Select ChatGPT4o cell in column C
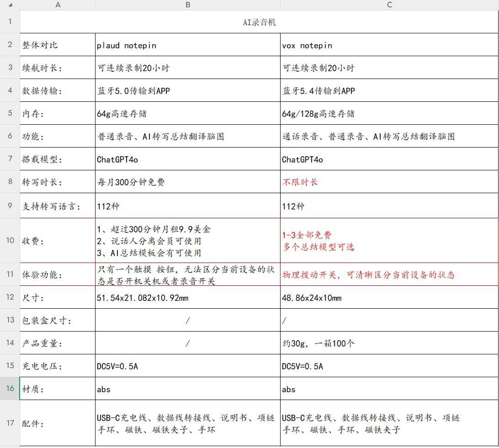The height and width of the screenshot is (448, 499). (x=389, y=159)
